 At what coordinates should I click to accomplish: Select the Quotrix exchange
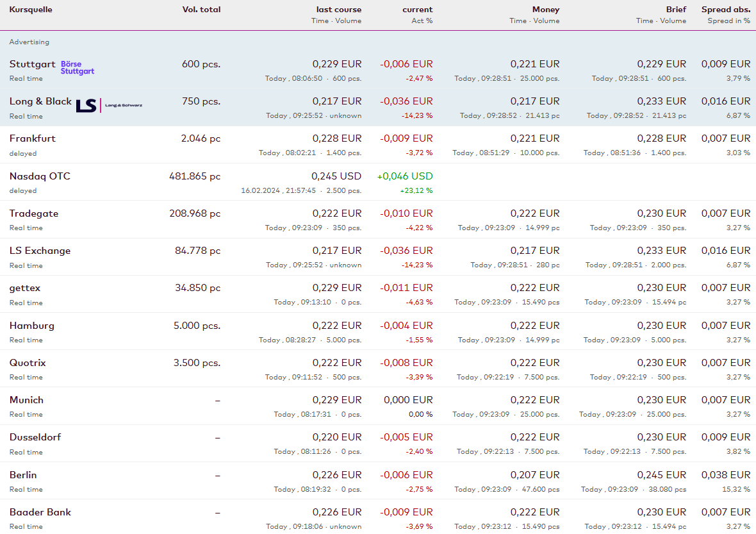pos(28,363)
